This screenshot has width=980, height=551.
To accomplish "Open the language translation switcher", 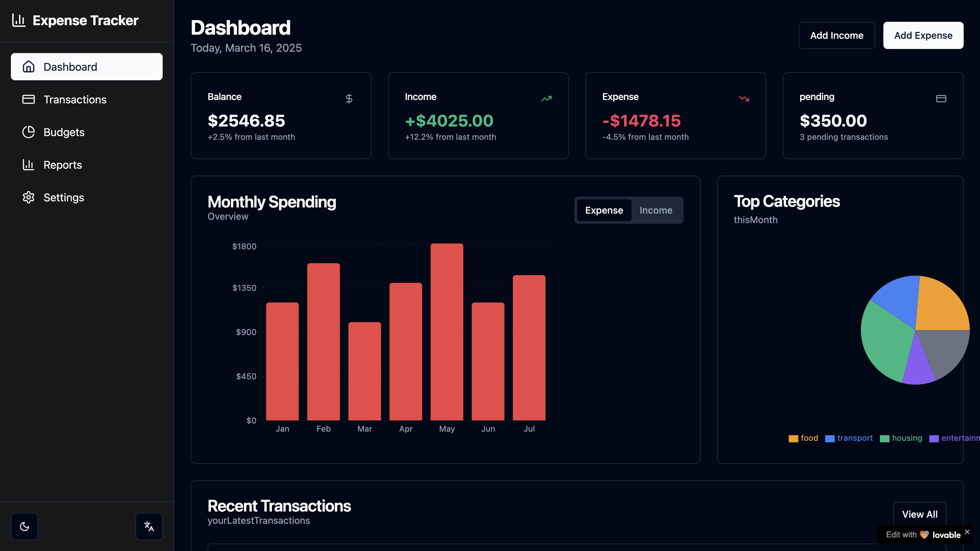I will point(149,526).
